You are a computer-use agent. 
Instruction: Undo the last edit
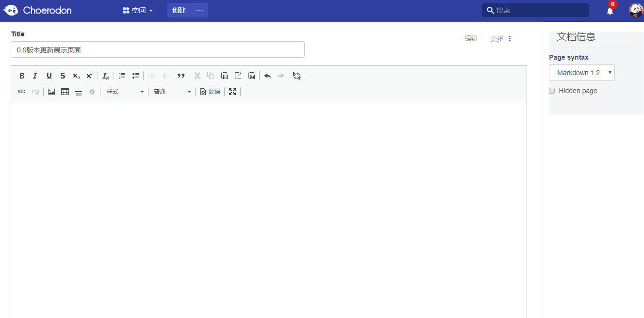(267, 76)
